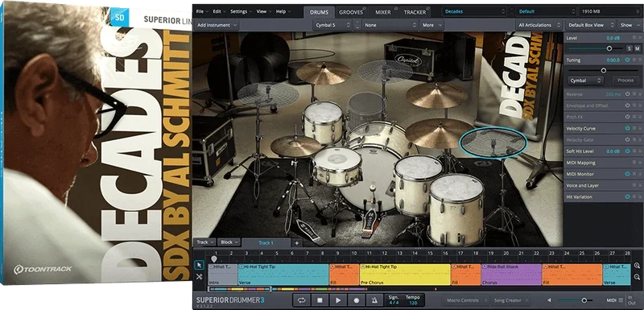
Task: Click the Sign. 4/4 time signature field
Action: 394,300
